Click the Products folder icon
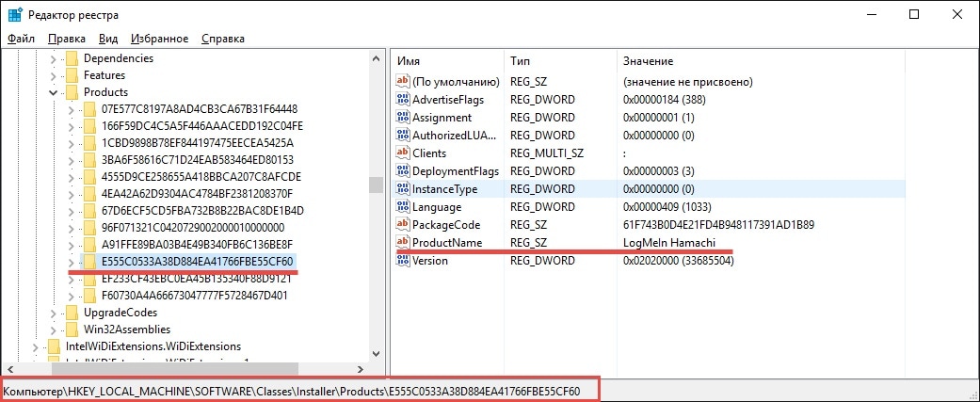The width and height of the screenshot is (980, 402). point(72,92)
